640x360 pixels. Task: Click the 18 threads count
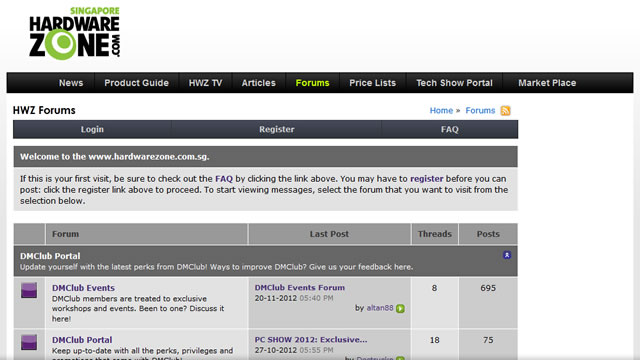434,340
